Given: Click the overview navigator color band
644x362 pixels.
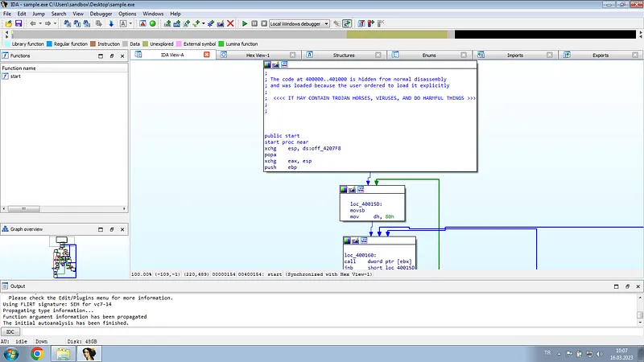Looking at the screenshot, I should click(x=324, y=35).
